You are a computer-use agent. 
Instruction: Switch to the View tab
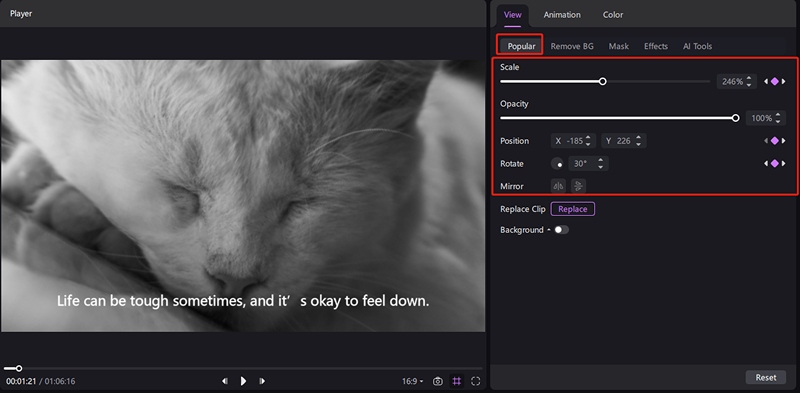click(x=513, y=15)
